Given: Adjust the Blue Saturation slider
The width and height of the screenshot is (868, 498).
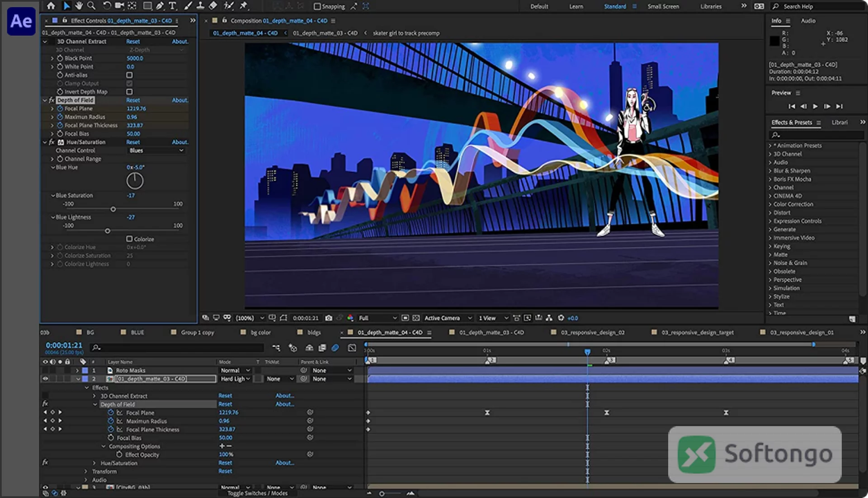Looking at the screenshot, I should 113,209.
